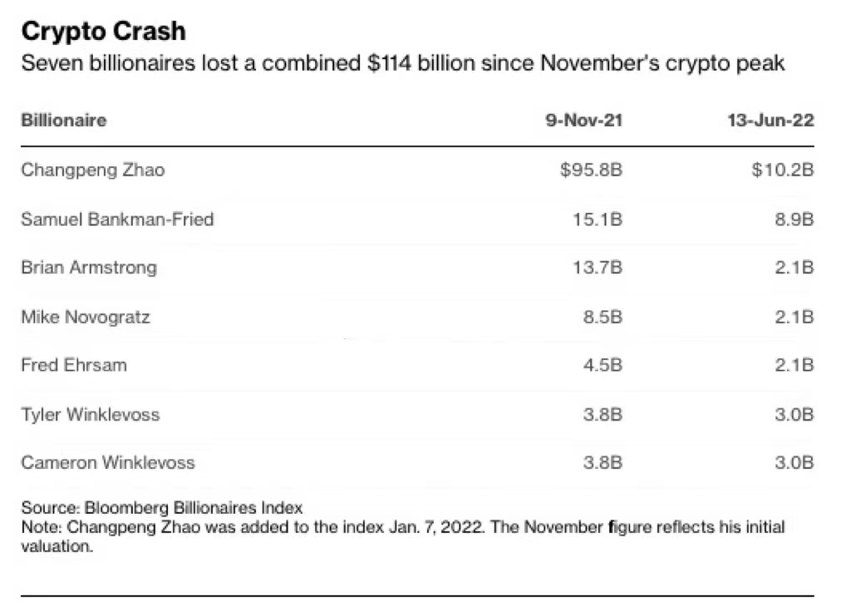The width and height of the screenshot is (851, 616).
Task: Click the name Changpeng Zhao
Action: tap(93, 170)
